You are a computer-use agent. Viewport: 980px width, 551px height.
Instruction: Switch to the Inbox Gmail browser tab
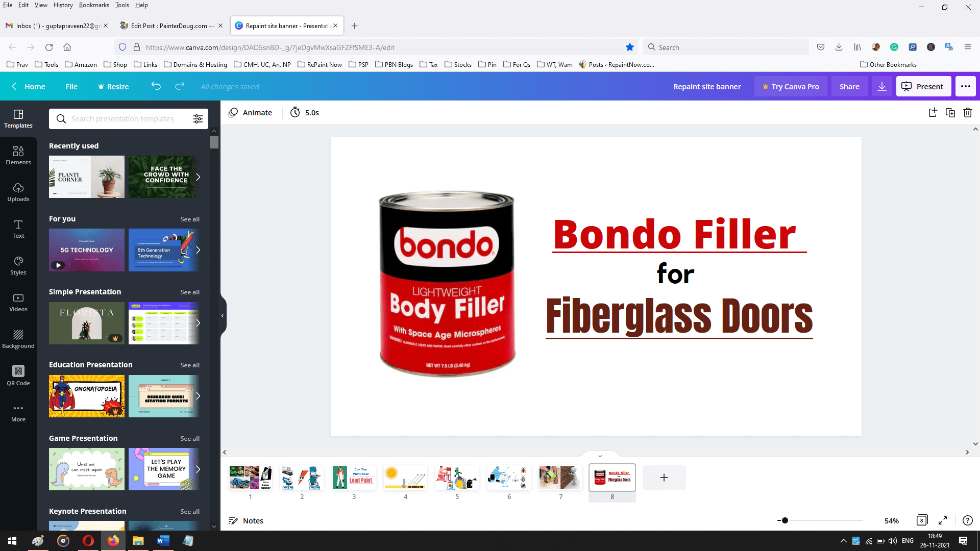coord(56,25)
